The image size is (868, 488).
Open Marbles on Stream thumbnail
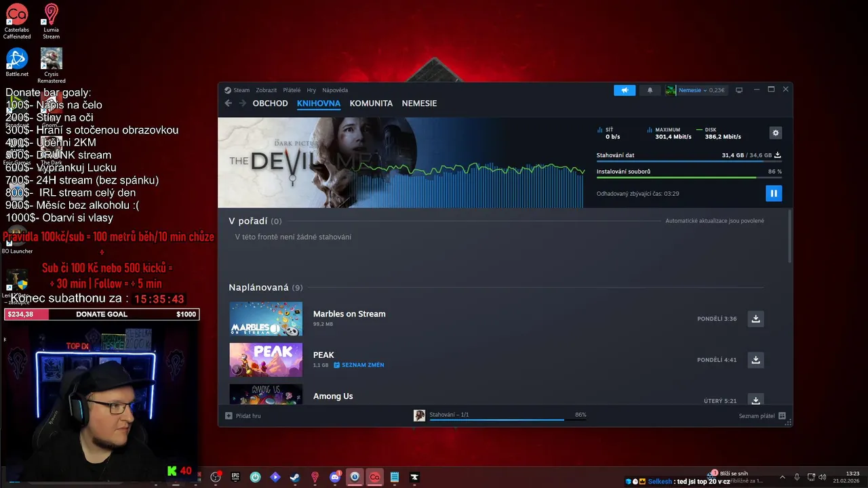pyautogui.click(x=266, y=319)
